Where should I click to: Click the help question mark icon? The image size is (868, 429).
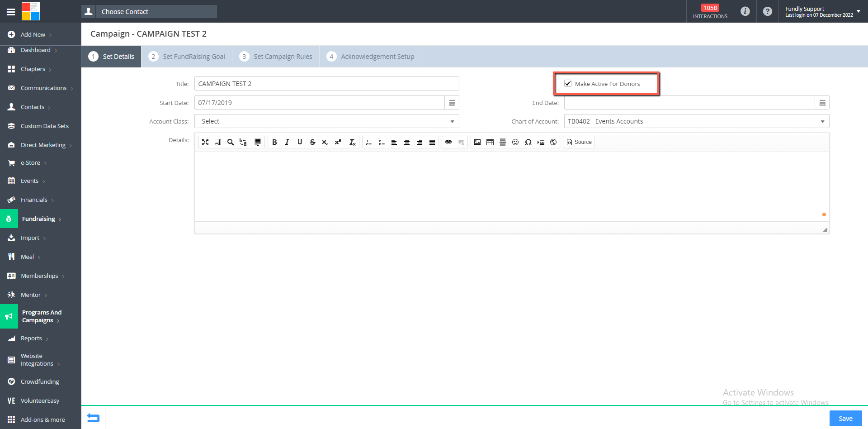pos(768,11)
